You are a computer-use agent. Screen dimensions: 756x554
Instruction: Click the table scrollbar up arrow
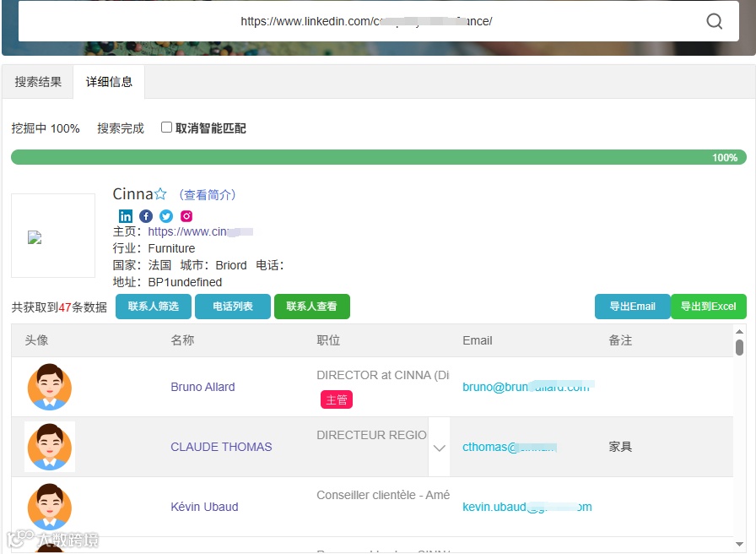pyautogui.click(x=739, y=332)
